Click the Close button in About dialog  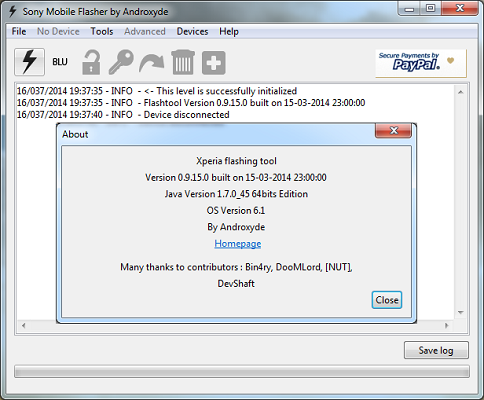[x=387, y=300]
